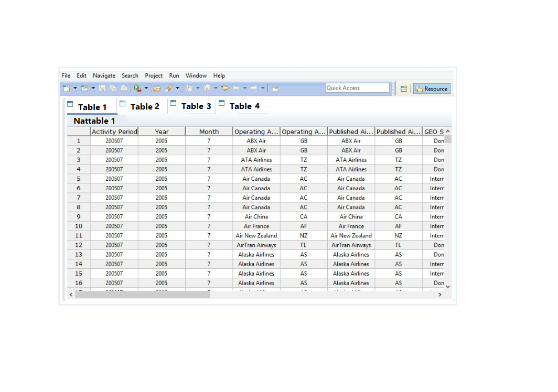Open the Forward history dropdown arrow
Image resolution: width=558 pixels, height=392 pixels.
(x=263, y=88)
